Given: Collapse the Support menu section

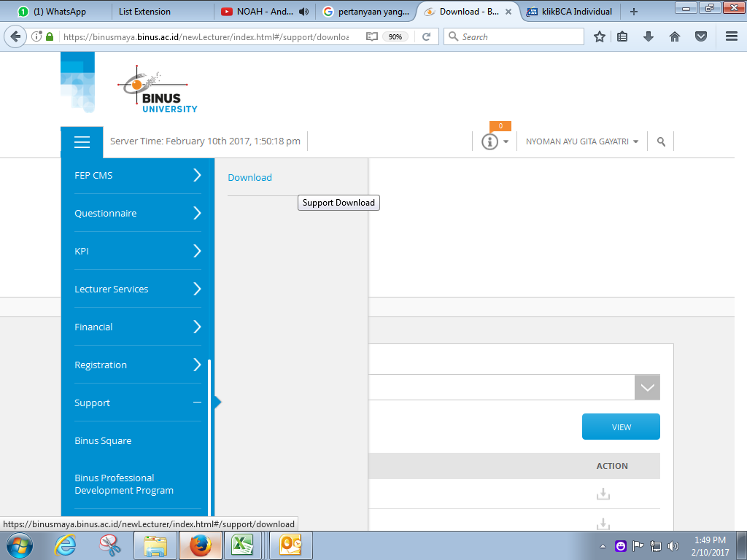Looking at the screenshot, I should point(197,402).
